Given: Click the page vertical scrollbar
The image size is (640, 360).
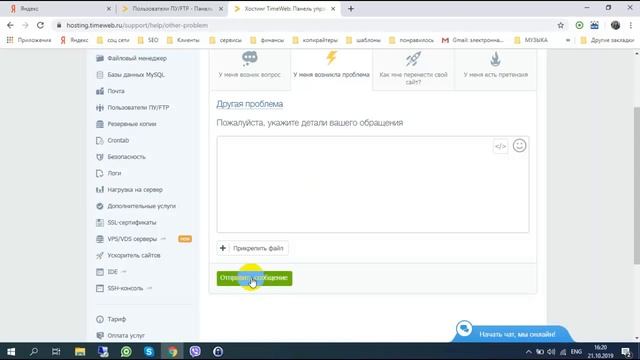Looking at the screenshot, I should point(636,186).
